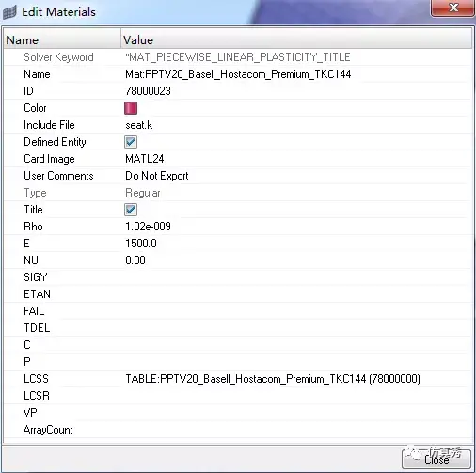
Task: Click the empty FAIL value field
Action: (296, 311)
